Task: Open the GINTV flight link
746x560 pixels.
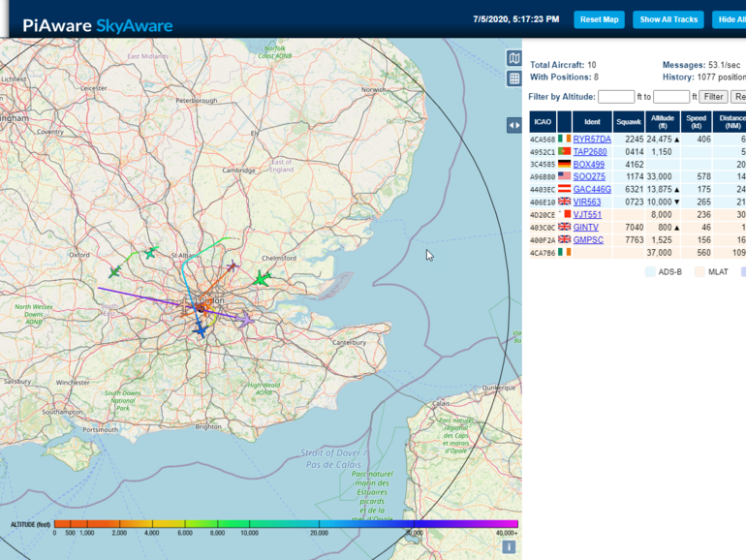Action: [x=586, y=228]
